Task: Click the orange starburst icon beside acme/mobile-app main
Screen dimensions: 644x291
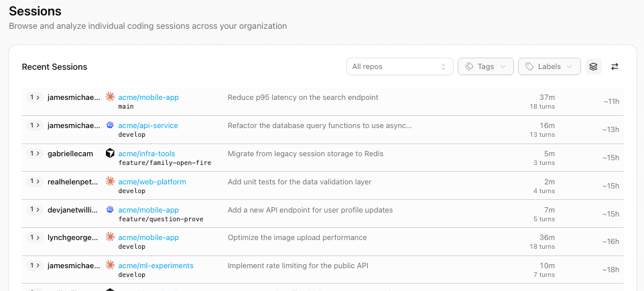Action: 110,97
